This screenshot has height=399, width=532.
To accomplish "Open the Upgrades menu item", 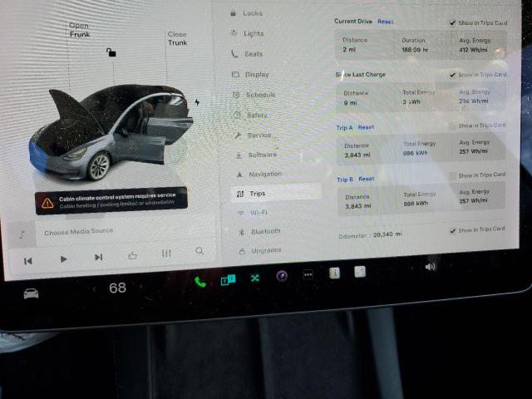I will (x=260, y=251).
